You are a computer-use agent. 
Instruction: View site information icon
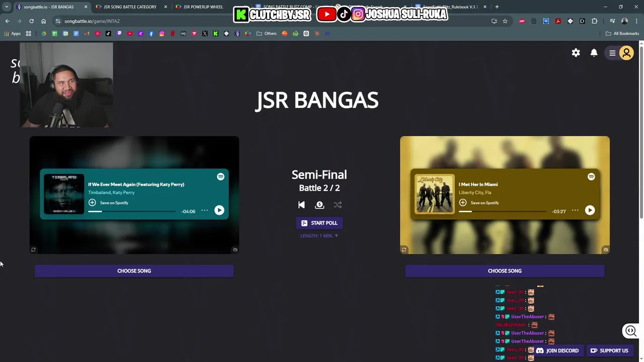58,21
